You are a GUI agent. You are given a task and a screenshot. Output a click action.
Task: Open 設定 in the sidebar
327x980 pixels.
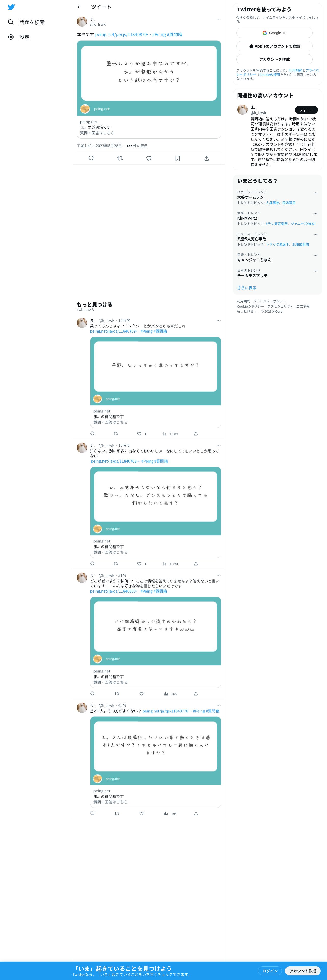click(x=19, y=37)
